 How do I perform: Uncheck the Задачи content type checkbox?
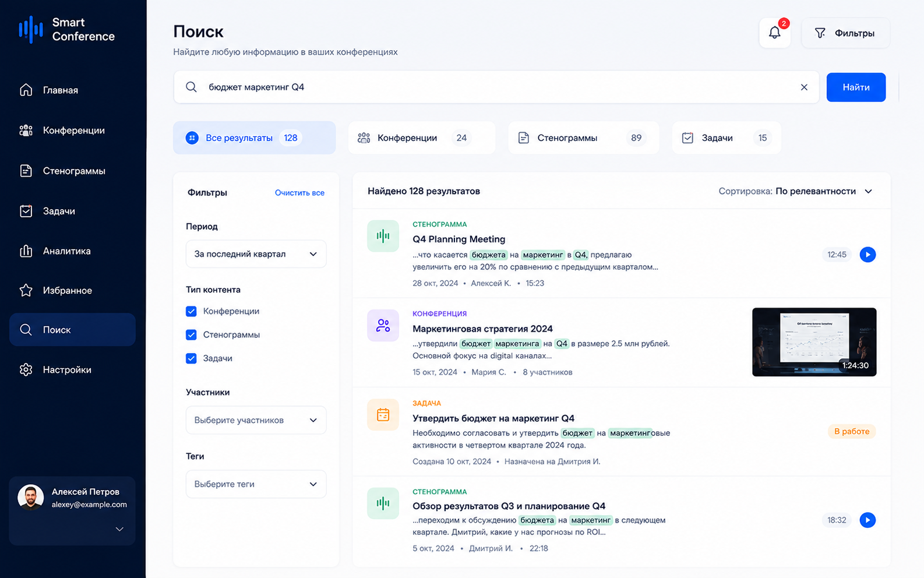[x=191, y=358]
